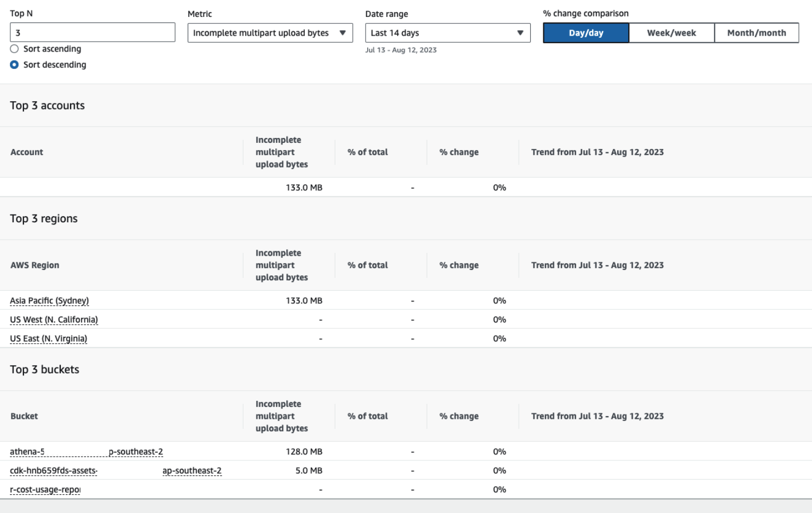Open the r-cost-usage-report bucket link
Viewport: 812px width, 513px height.
[45, 489]
